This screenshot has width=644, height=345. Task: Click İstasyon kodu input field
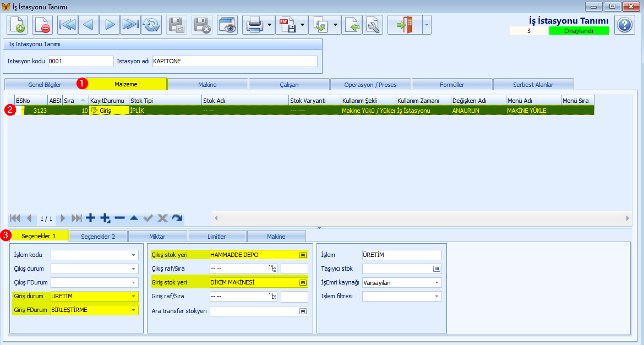click(x=80, y=61)
